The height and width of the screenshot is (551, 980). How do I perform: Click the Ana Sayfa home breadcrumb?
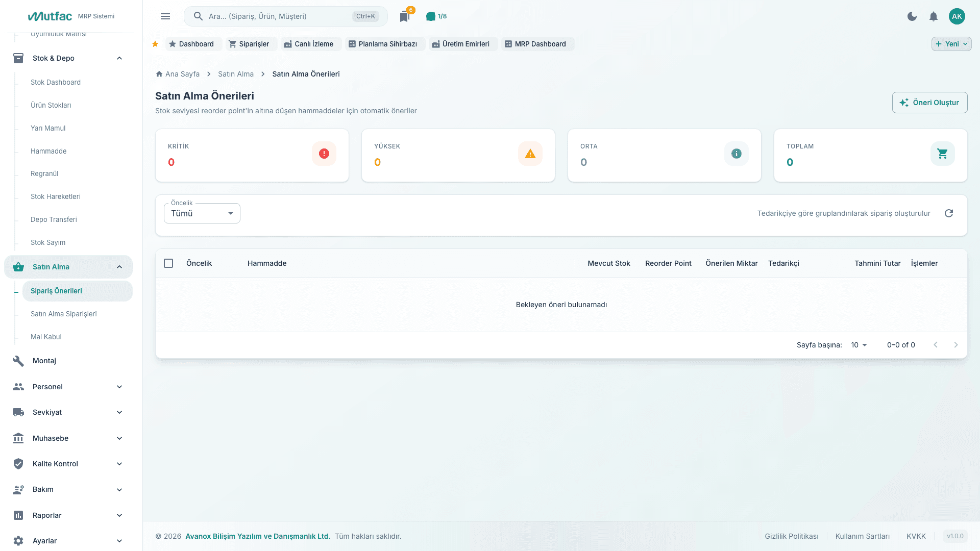pos(178,74)
